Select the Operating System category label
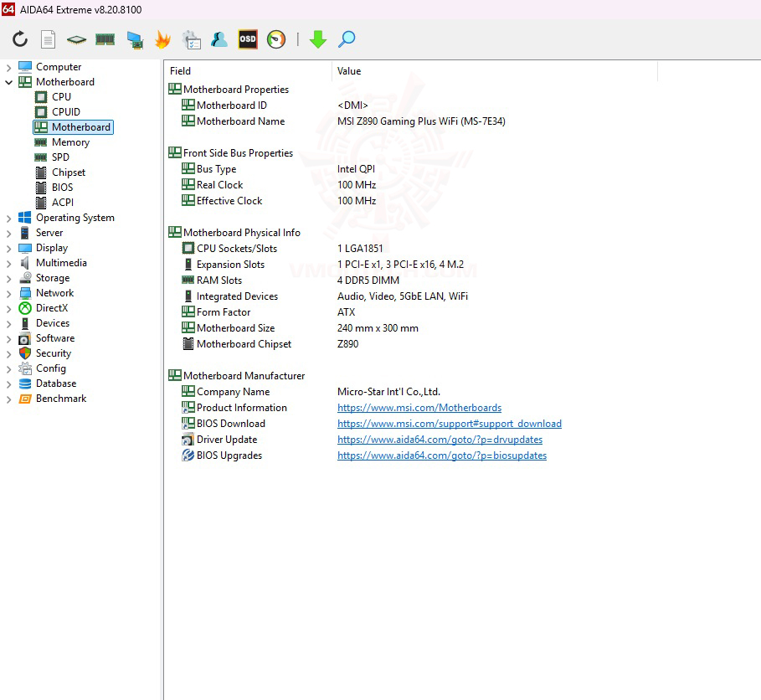Screen dimensions: 761x700 click(x=75, y=218)
